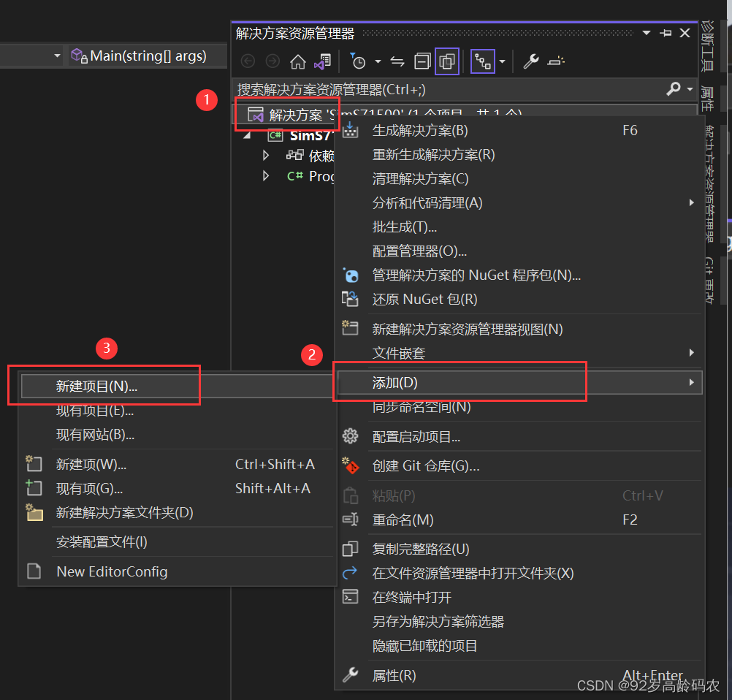This screenshot has height=700, width=732.
Task: Click the pending changes filter clock icon
Action: [x=357, y=61]
